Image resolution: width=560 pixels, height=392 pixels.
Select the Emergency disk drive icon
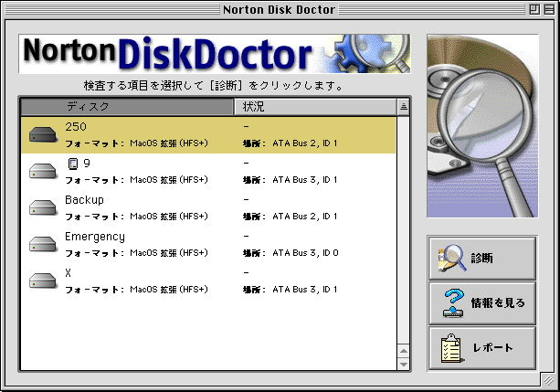click(43, 244)
